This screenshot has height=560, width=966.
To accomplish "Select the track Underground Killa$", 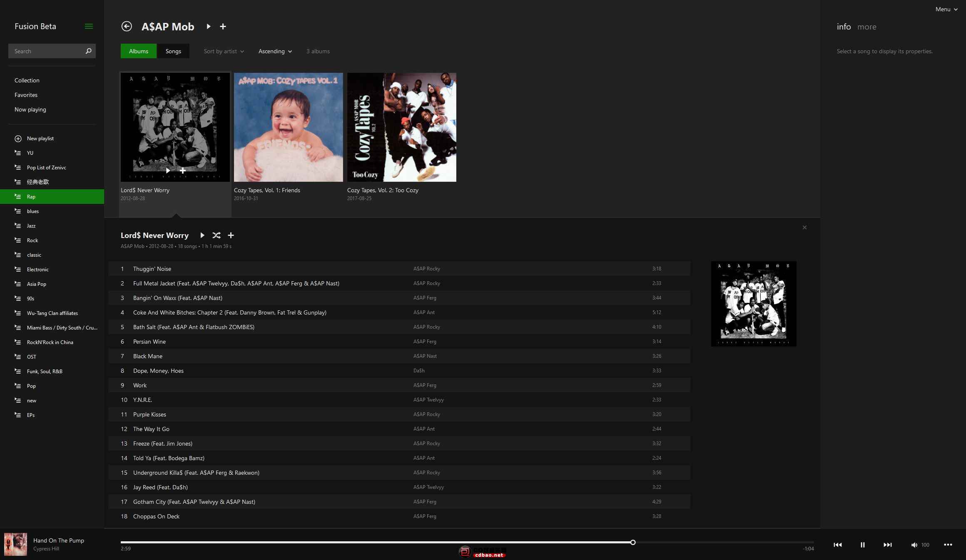I will click(399, 473).
